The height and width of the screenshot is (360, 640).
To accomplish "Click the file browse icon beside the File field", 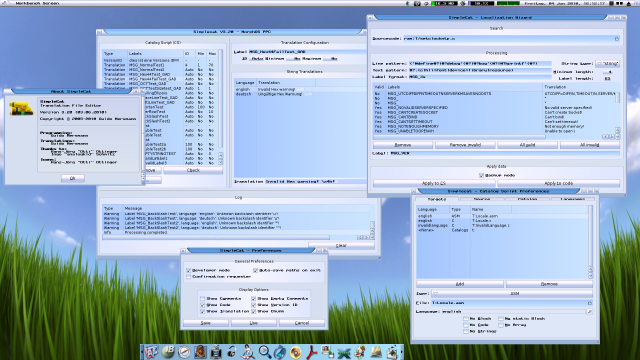I will click(x=590, y=303).
